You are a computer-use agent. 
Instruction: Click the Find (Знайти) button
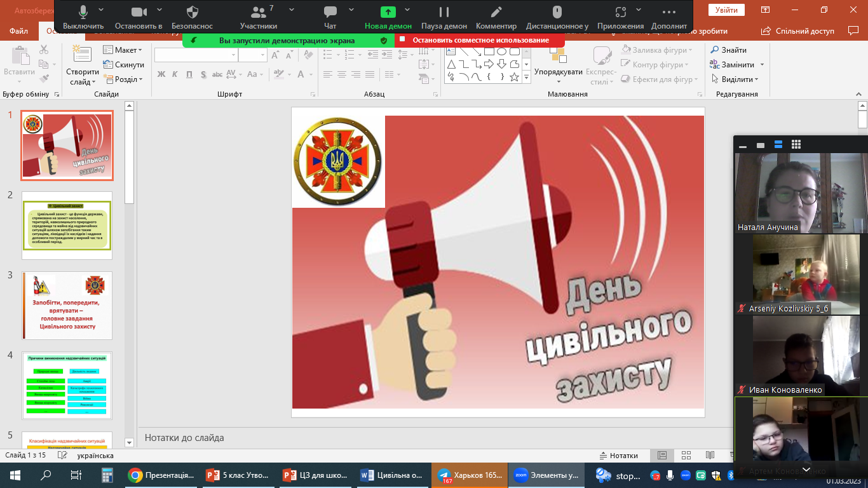click(x=728, y=50)
